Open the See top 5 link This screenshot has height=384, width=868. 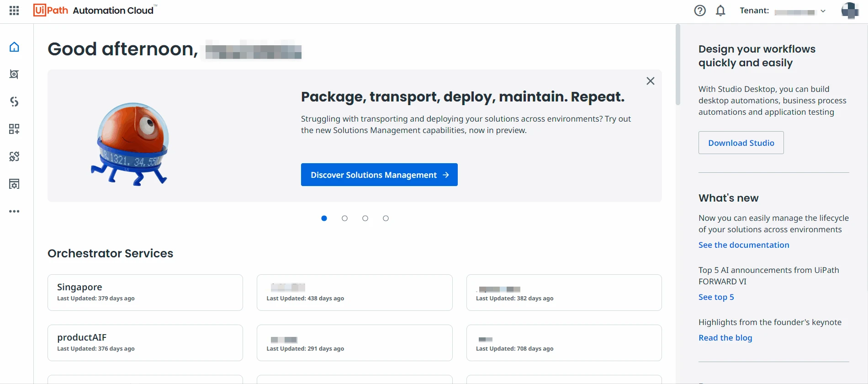716,297
